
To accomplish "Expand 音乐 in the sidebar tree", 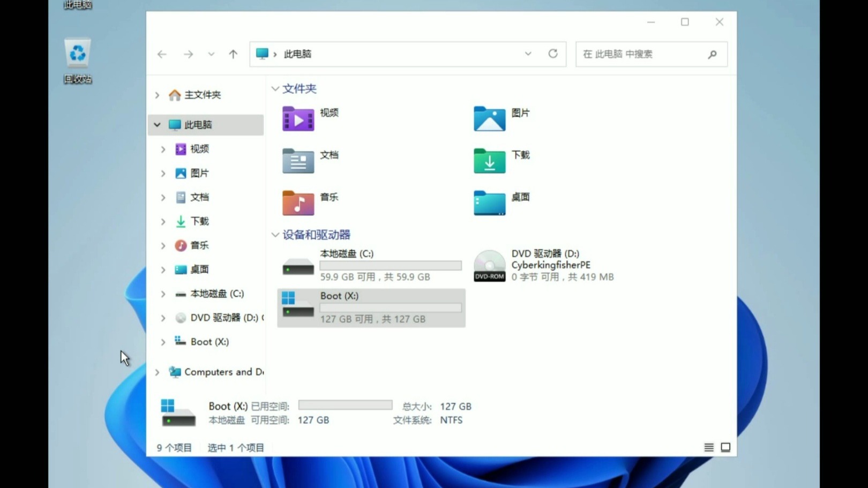I will [x=163, y=246].
